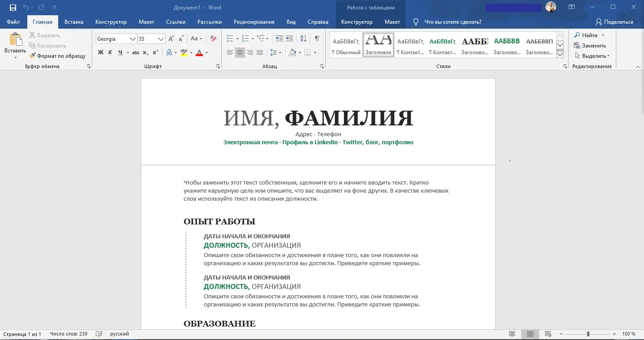Activate Format Painter (Формат по образцу)
The height and width of the screenshot is (340, 644).
click(x=57, y=56)
